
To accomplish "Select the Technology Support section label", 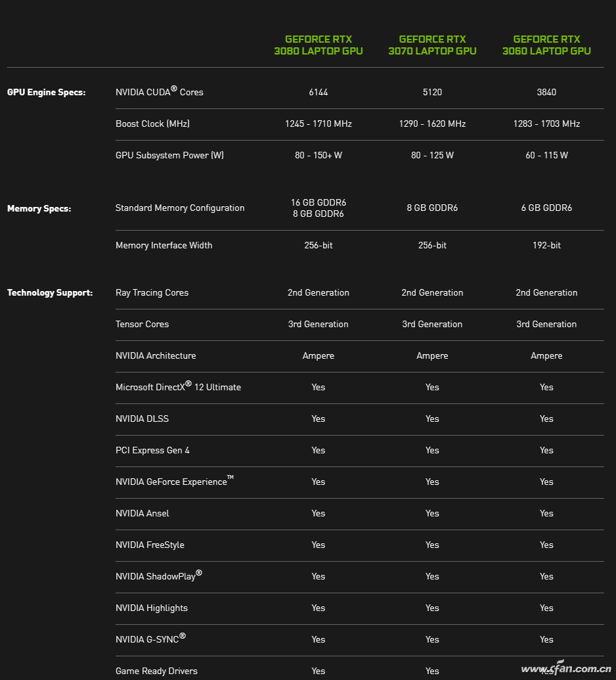I will tap(50, 293).
